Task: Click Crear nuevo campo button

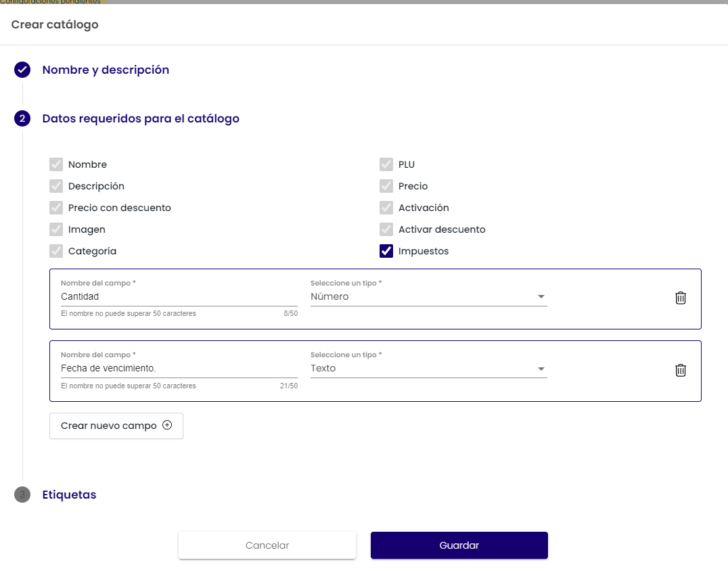Action: click(x=116, y=426)
